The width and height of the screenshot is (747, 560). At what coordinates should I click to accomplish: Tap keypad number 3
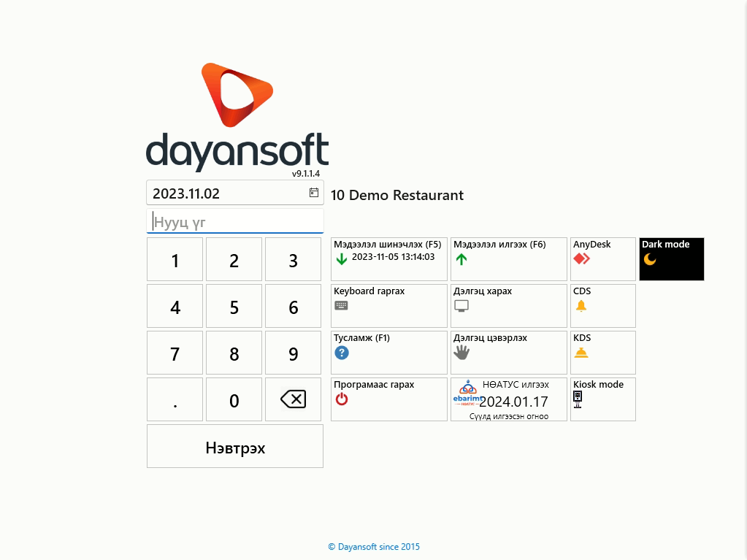point(293,259)
